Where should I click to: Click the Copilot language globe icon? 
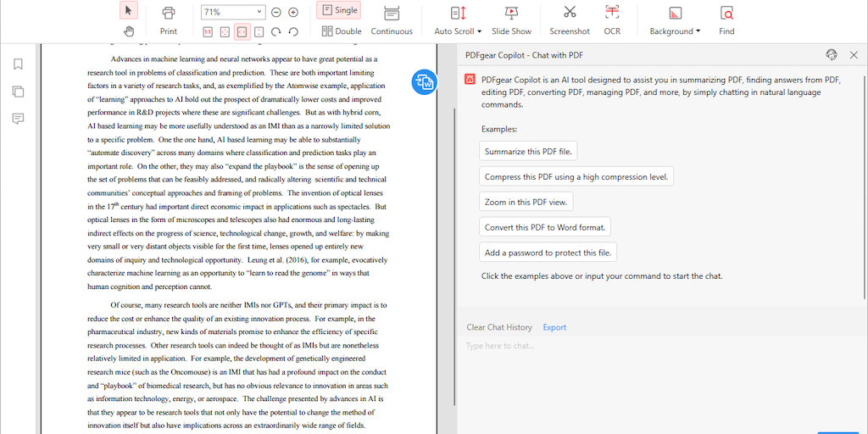pyautogui.click(x=832, y=54)
